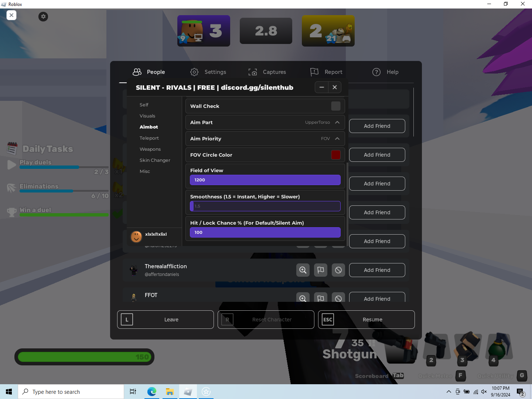This screenshot has width=532, height=399.
Task: Click the Shotgun weapon slot
Action: pyautogui.click(x=402, y=349)
